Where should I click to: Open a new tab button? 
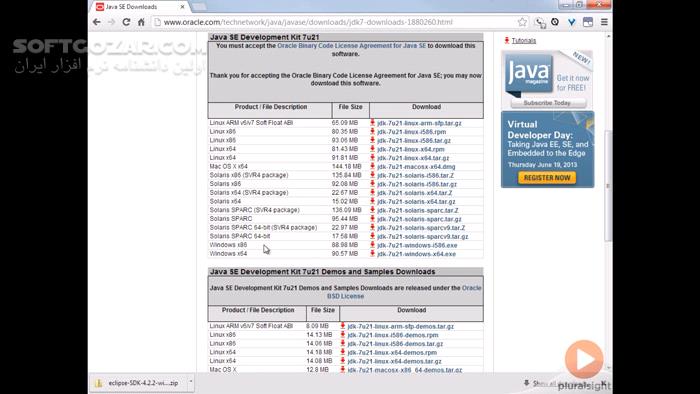pos(199,7)
